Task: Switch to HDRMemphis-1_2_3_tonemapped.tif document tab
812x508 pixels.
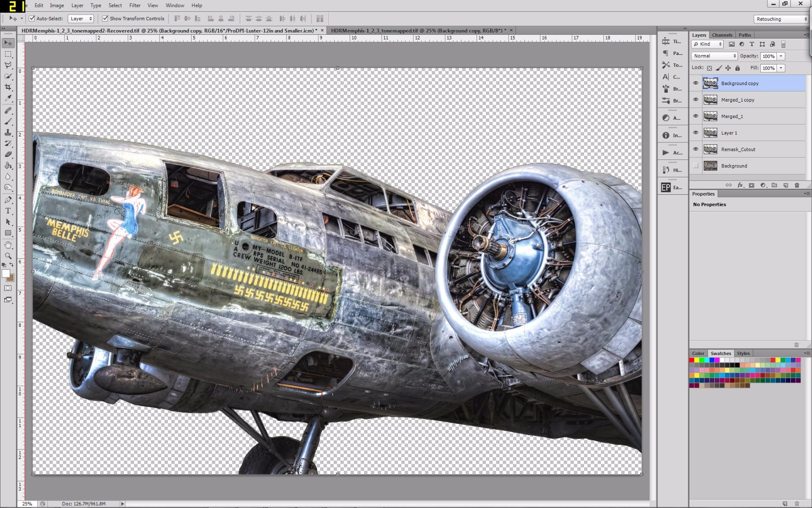Action: 418,31
